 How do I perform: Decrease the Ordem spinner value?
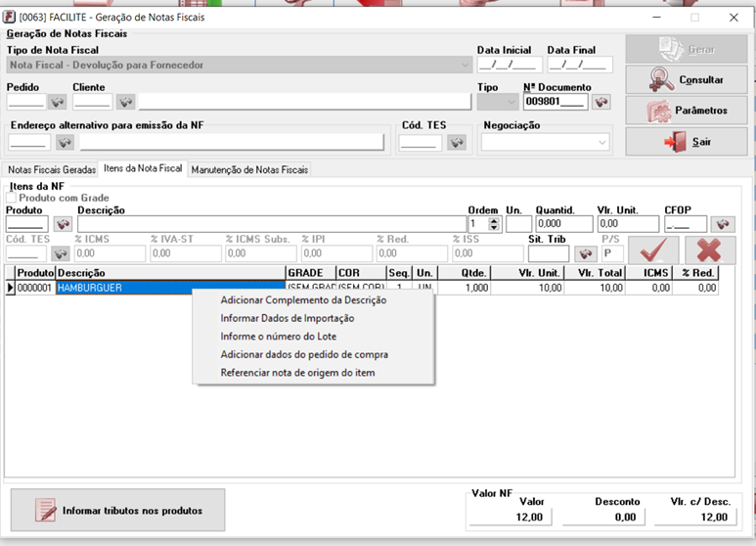coord(494,227)
